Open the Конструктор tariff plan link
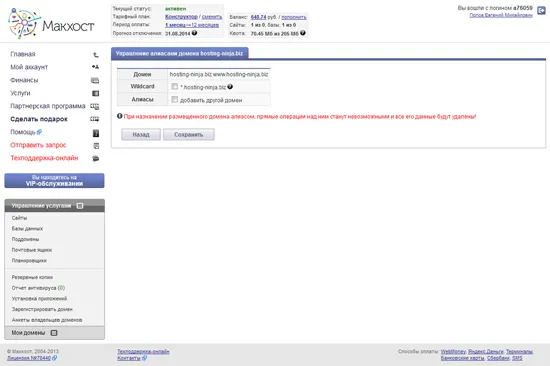This screenshot has height=366, width=550. click(181, 16)
